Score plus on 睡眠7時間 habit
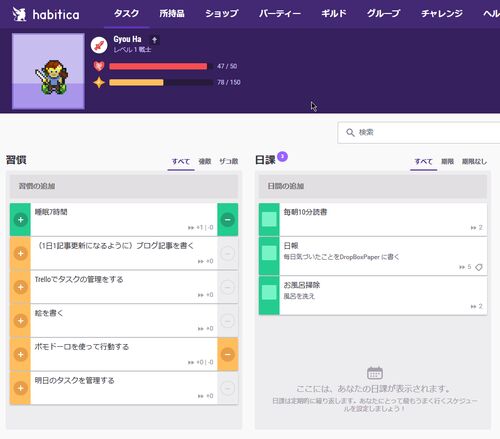500x439 pixels. pos(20,220)
